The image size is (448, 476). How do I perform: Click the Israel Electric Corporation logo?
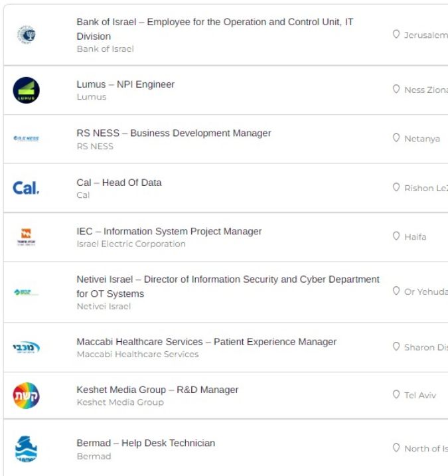[27, 237]
